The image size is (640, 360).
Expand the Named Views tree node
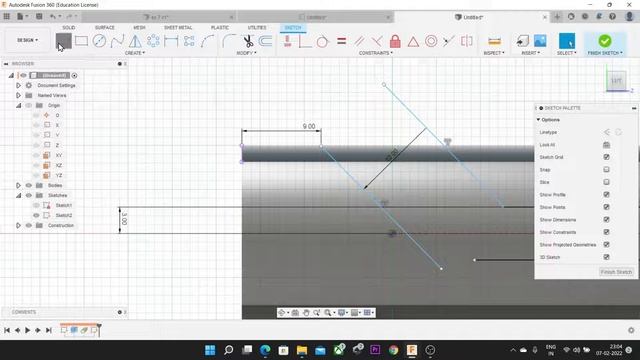point(18,95)
